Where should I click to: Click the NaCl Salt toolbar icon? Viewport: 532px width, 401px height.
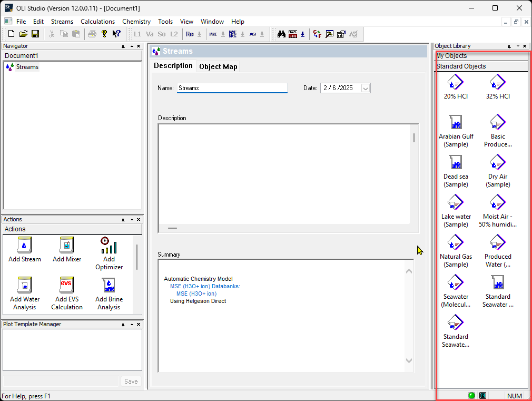pyautogui.click(x=293, y=34)
